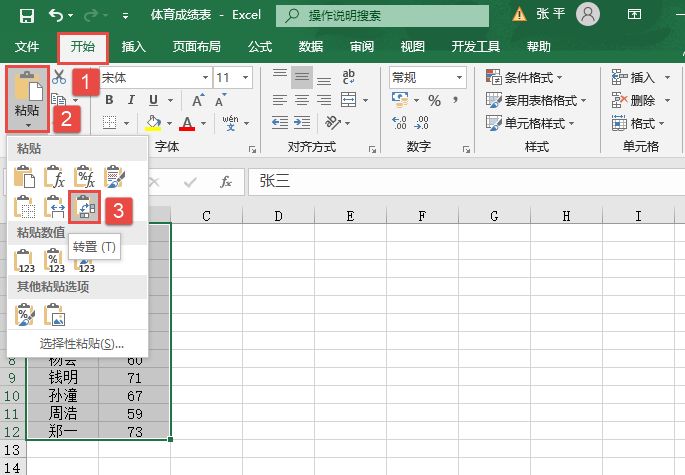Select the standard Paste icon in menu

[24, 177]
